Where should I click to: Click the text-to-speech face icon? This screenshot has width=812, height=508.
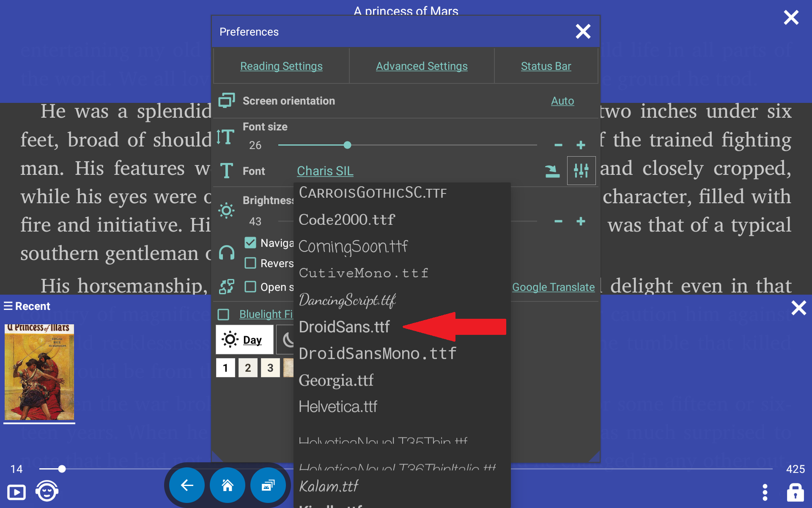tap(47, 491)
